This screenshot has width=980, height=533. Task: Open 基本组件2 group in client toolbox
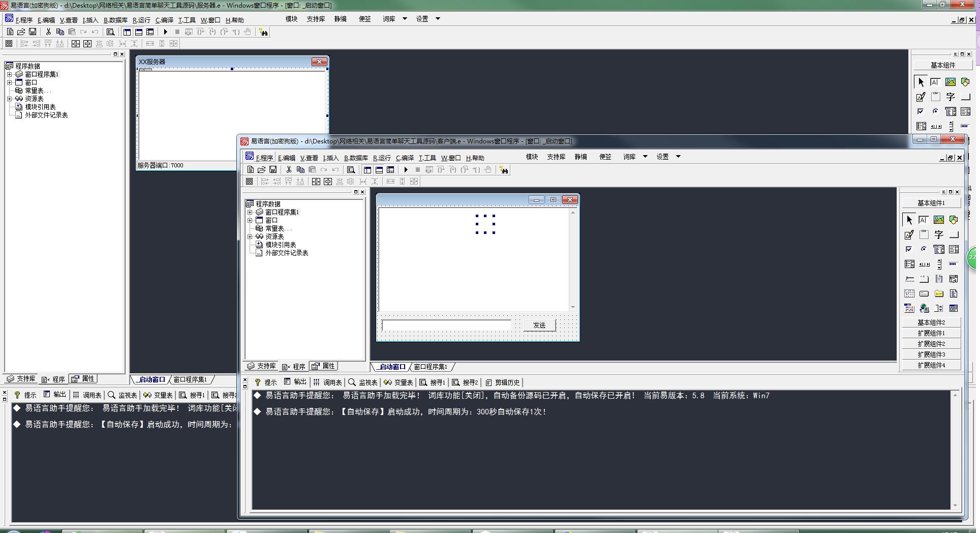(931, 322)
